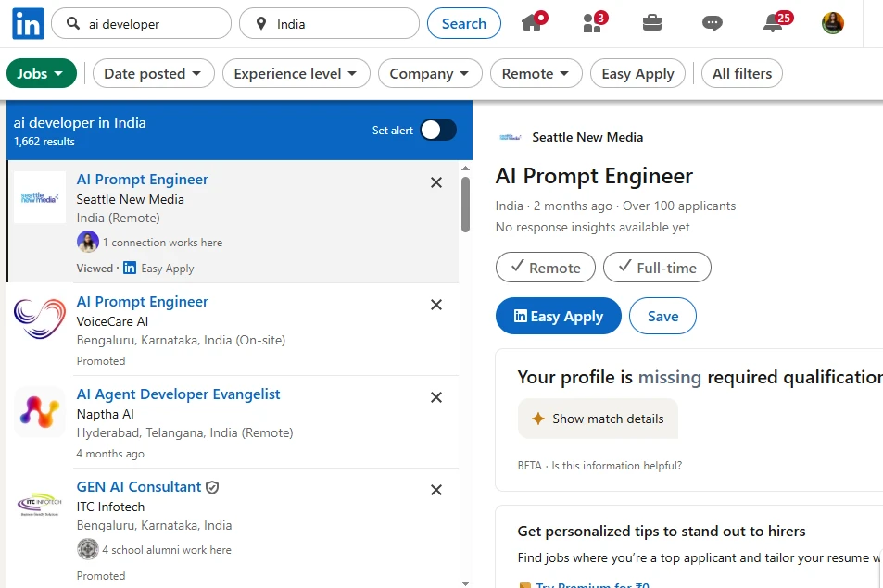Open the Company filter dropdown
Image resolution: width=883 pixels, height=588 pixels.
point(430,73)
